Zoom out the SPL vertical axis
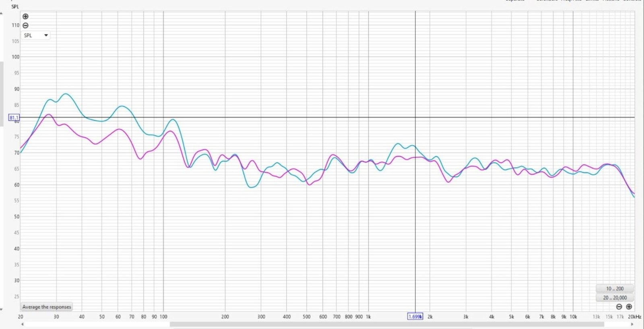 25,25
